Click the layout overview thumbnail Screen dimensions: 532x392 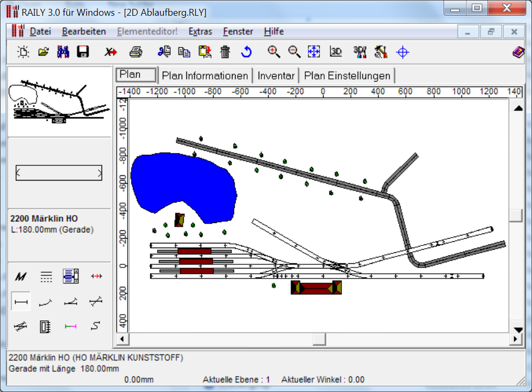pos(59,102)
